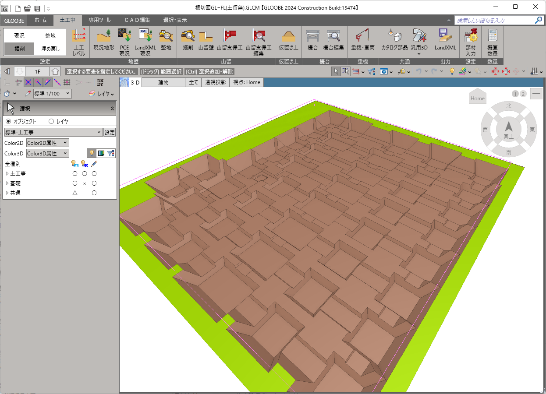The image size is (546, 394).
Task: Click the top-left mode button in ribbon's left group
Action: [x=19, y=36]
